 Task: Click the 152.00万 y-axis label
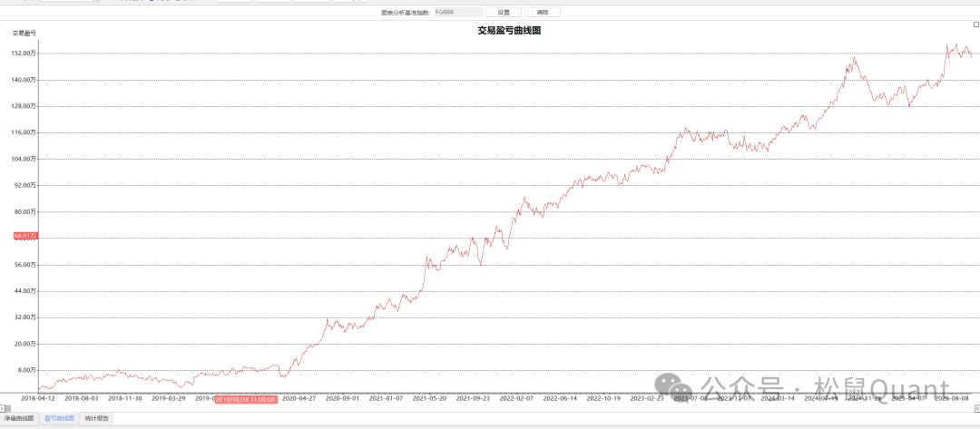(x=24, y=54)
